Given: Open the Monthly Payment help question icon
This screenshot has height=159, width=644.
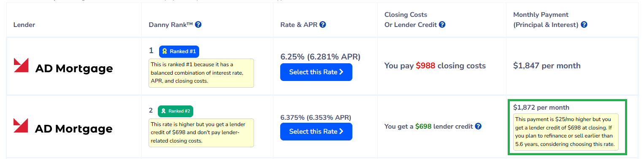Looking at the screenshot, I should pos(584,24).
